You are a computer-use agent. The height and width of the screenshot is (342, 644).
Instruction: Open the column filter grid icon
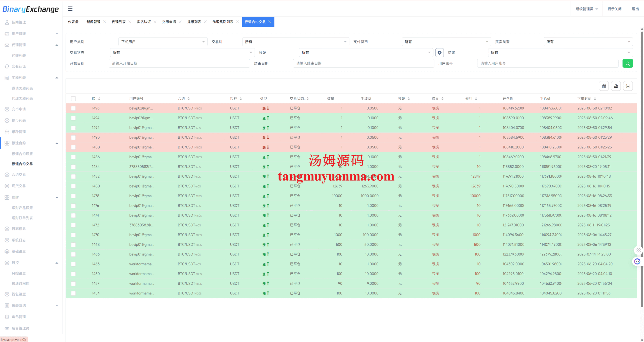point(604,86)
